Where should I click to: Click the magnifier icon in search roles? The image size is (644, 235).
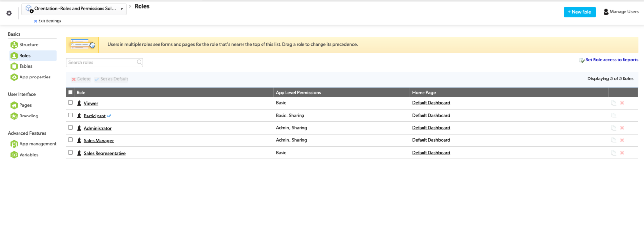[x=139, y=62]
